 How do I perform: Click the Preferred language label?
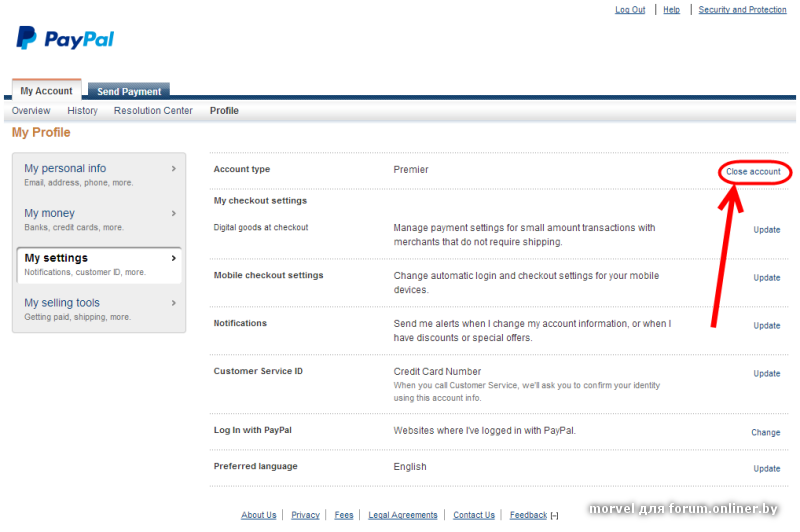click(256, 466)
